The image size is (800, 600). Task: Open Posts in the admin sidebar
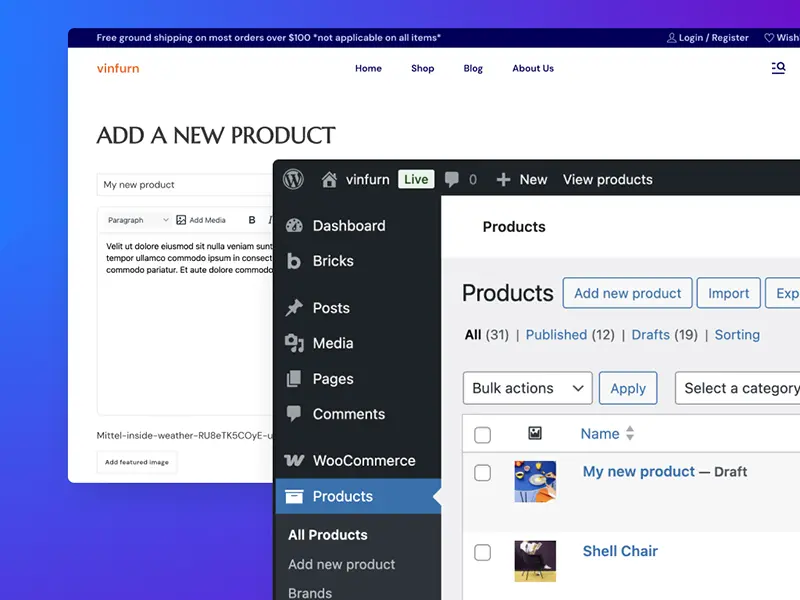(x=331, y=308)
